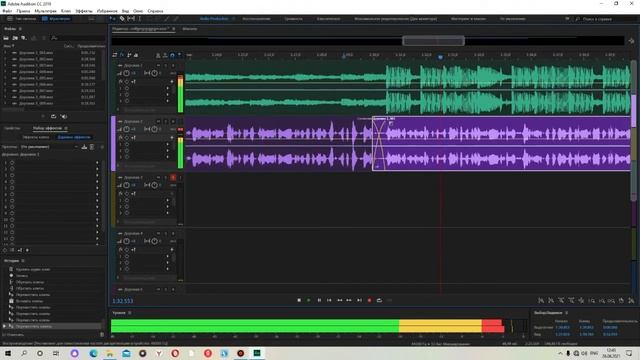Click the Поиск в справке search field
640x360 pixels.
tap(597, 19)
